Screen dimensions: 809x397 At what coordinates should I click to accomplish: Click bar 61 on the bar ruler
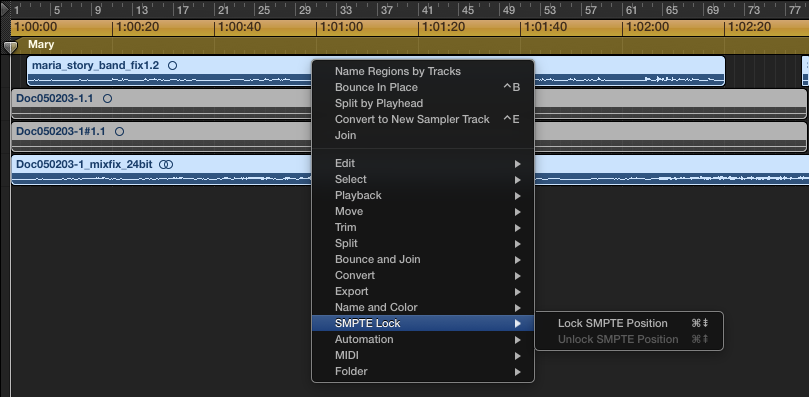[x=632, y=10]
